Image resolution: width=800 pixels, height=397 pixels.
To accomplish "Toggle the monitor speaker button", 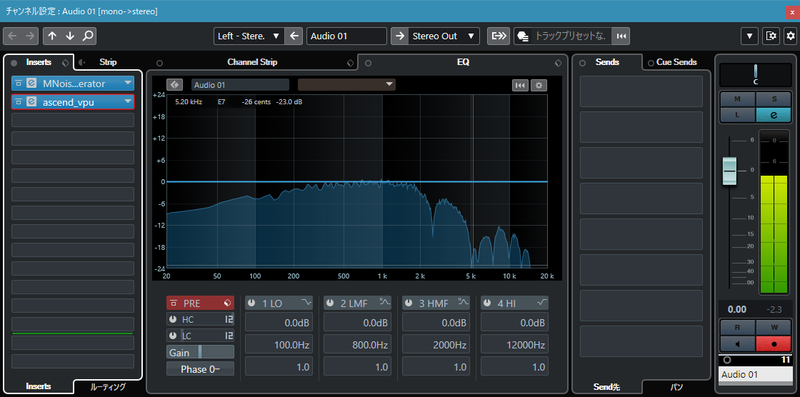I will 737,344.
